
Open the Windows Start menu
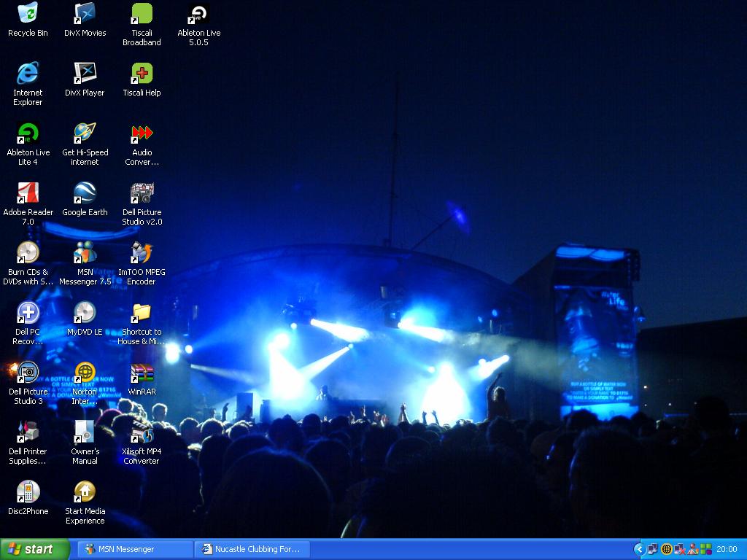[x=34, y=549]
